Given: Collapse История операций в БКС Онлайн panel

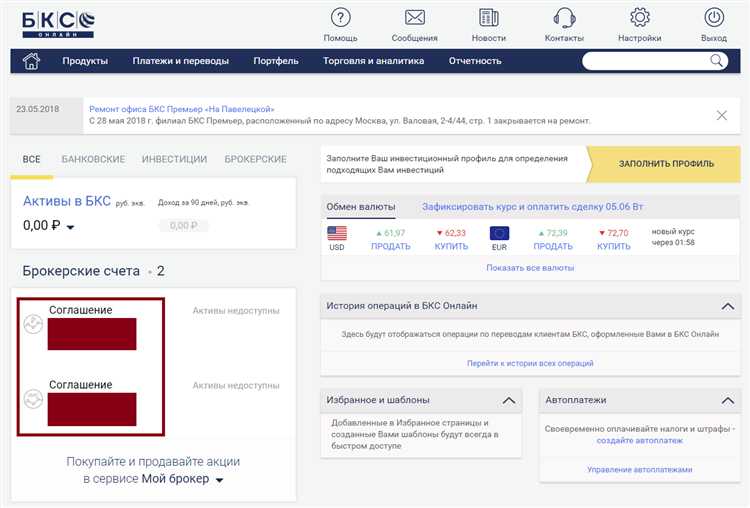Looking at the screenshot, I should tap(728, 306).
